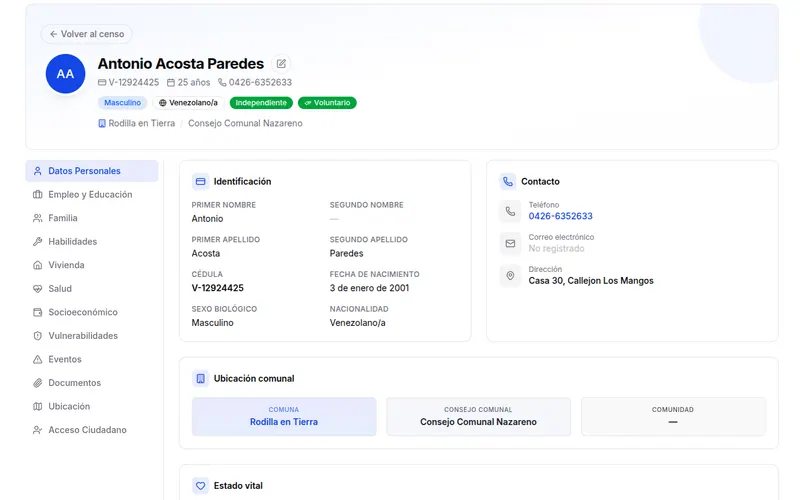Click Consejo Comunal Nazareno in header breadcrumb
Screen dimensions: 800x500
point(245,123)
